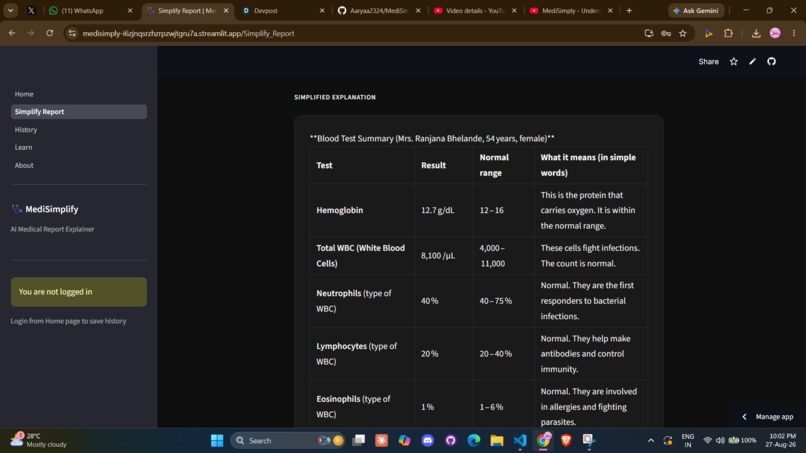The height and width of the screenshot is (453, 806).
Task: Open the clock showing 10:02 PM
Action: (x=781, y=440)
